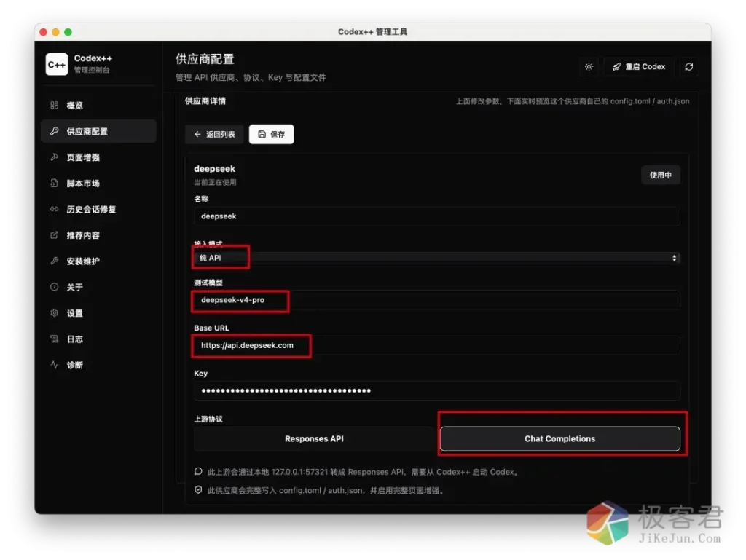746x560 pixels.
Task: Click 返回列表 back button
Action: tap(215, 135)
